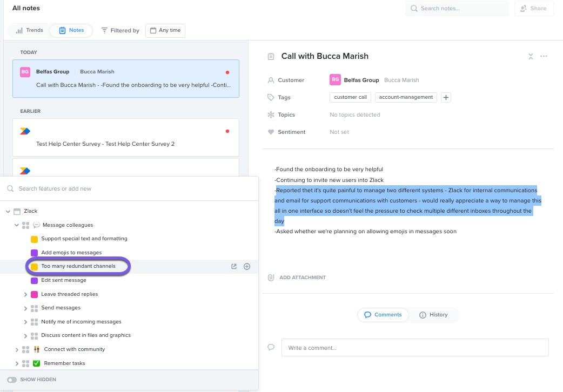Select Too many redundant channels feature
The width and height of the screenshot is (563, 392).
pos(78,266)
